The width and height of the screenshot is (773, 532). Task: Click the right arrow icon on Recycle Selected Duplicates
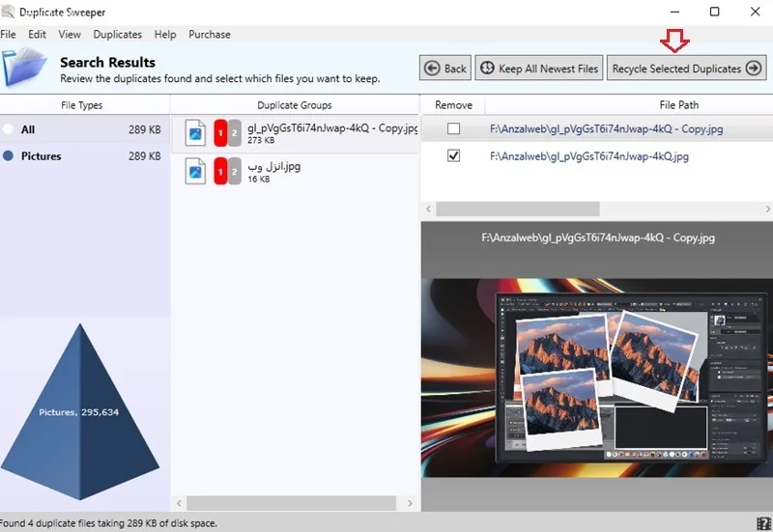[754, 68]
